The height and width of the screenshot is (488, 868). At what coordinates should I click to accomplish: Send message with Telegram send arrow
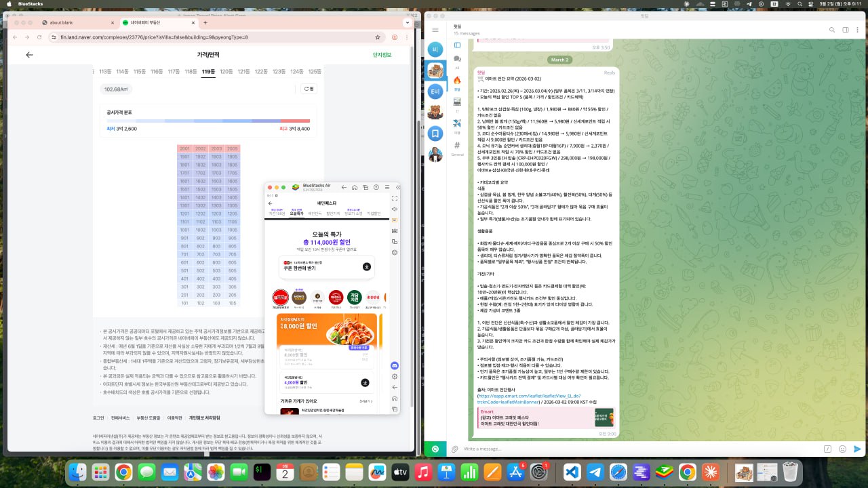857,449
